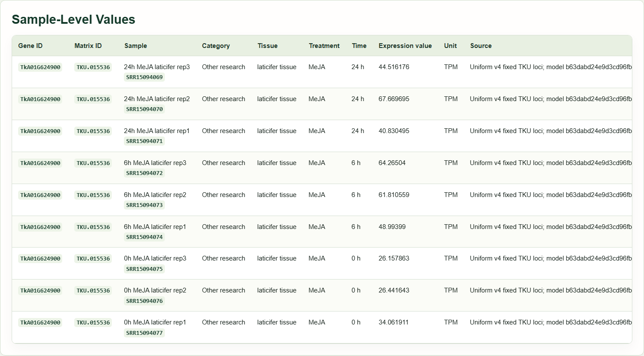The height and width of the screenshot is (356, 644).
Task: Select the SRR15094076 accession badge
Action: (145, 301)
